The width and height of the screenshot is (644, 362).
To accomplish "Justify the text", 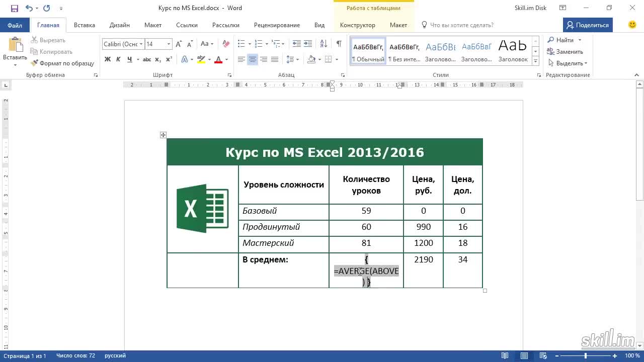I will point(275,59).
